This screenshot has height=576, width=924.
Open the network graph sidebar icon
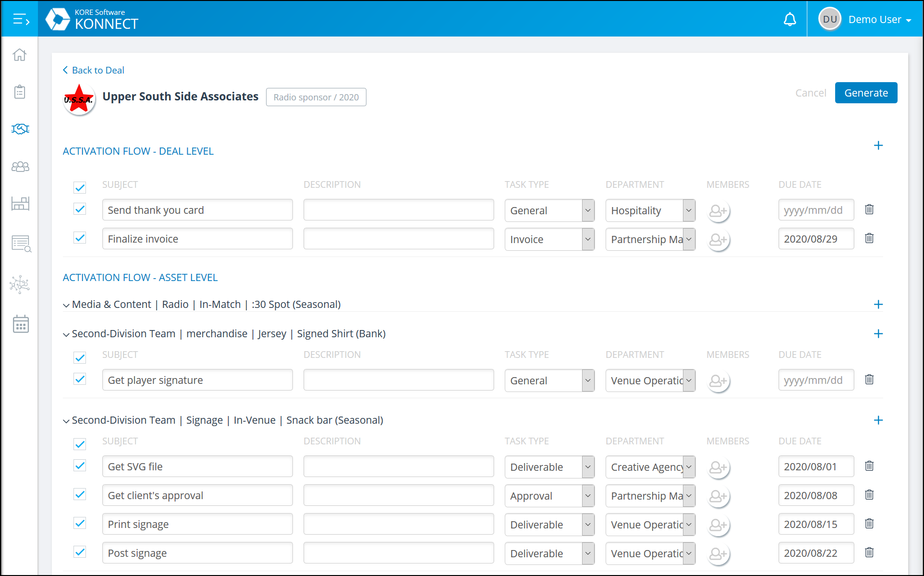pyautogui.click(x=20, y=284)
